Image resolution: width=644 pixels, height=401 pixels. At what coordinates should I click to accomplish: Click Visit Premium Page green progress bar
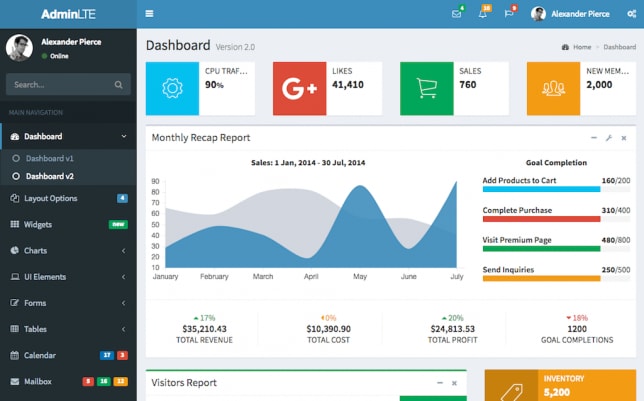click(556, 249)
